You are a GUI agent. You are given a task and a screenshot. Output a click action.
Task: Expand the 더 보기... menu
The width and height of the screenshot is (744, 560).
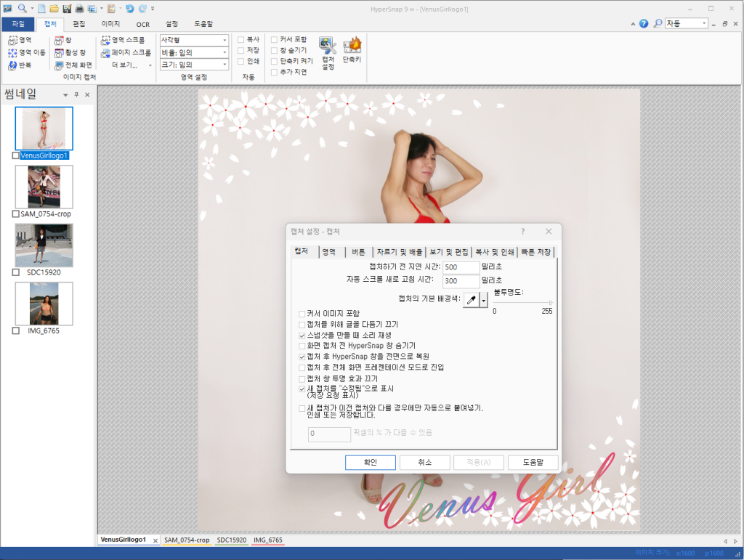pos(132,65)
